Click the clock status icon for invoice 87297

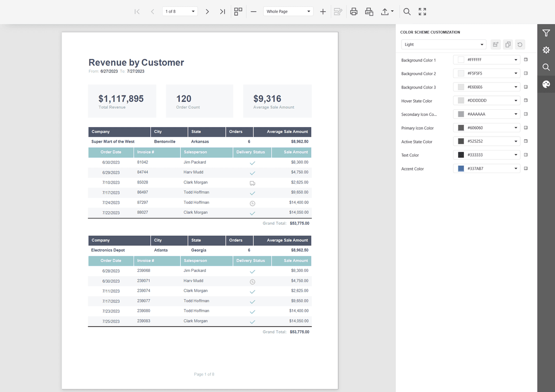tap(252, 203)
